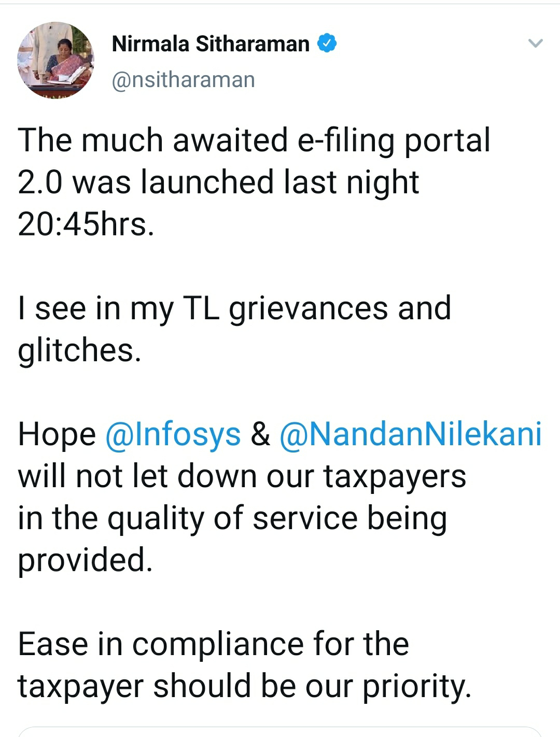The width and height of the screenshot is (560, 737).
Task: Click the blue verified badge icon
Action: tap(327, 44)
